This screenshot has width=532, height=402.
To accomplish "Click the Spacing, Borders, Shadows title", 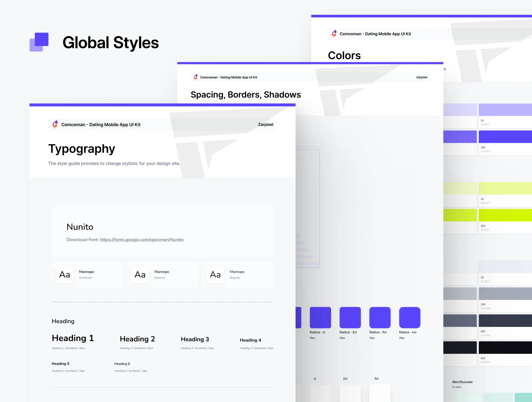I will (246, 95).
